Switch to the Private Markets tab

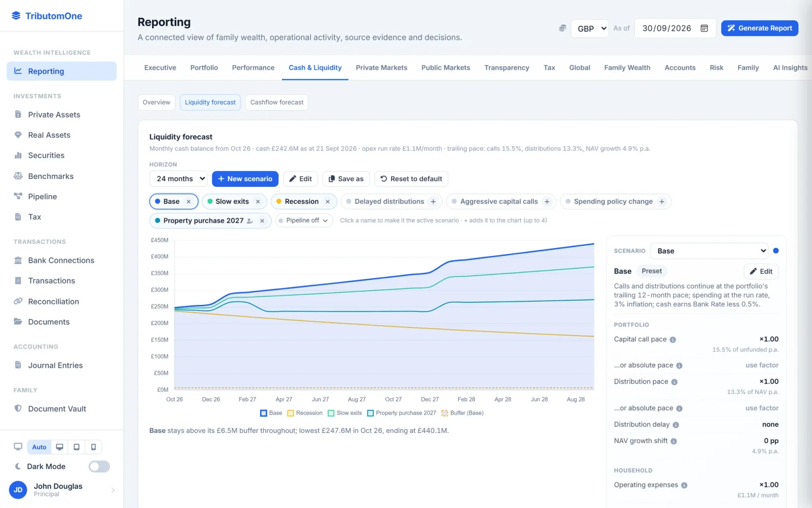382,68
